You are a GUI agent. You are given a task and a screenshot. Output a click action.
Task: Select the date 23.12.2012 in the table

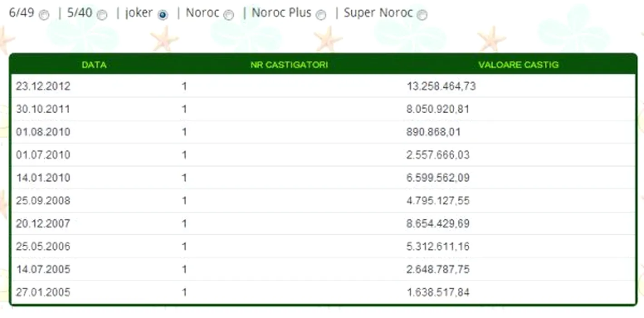tap(43, 86)
